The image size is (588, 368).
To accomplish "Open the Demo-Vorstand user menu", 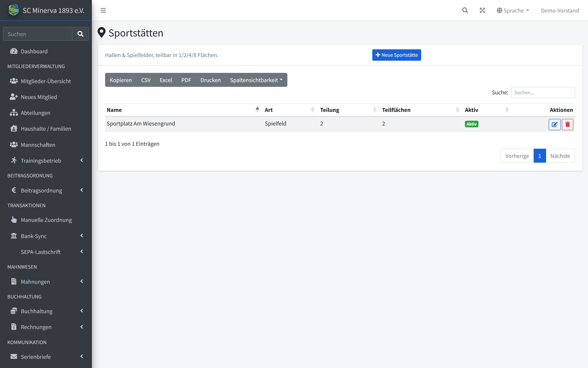I will [560, 10].
